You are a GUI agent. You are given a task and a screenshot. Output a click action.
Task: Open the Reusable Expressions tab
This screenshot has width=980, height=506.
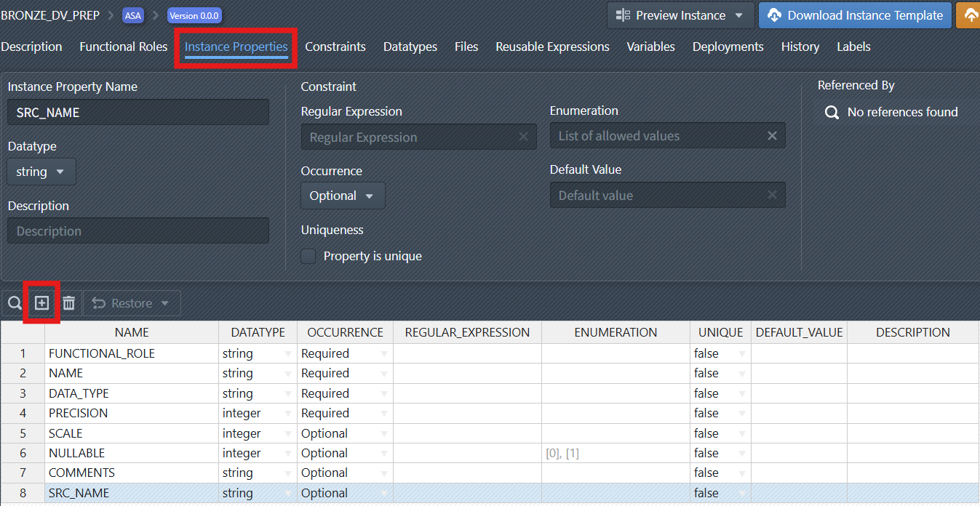pyautogui.click(x=552, y=47)
